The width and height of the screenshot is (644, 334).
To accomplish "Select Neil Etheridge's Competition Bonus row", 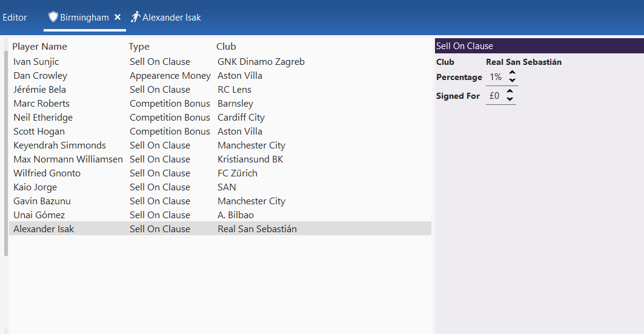I will pos(170,118).
